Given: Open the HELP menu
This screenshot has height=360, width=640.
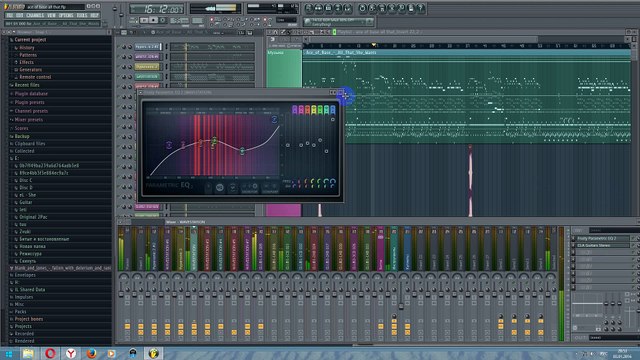Looking at the screenshot, I should (95, 16).
